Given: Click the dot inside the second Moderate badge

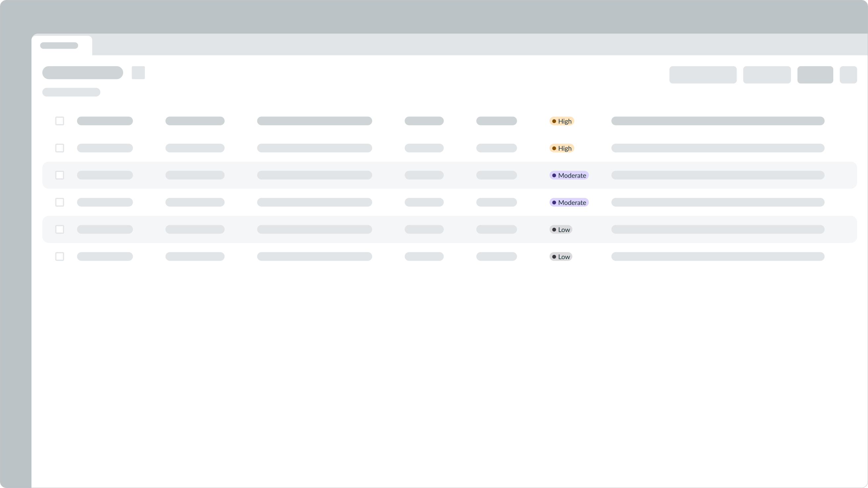Looking at the screenshot, I should 554,202.
